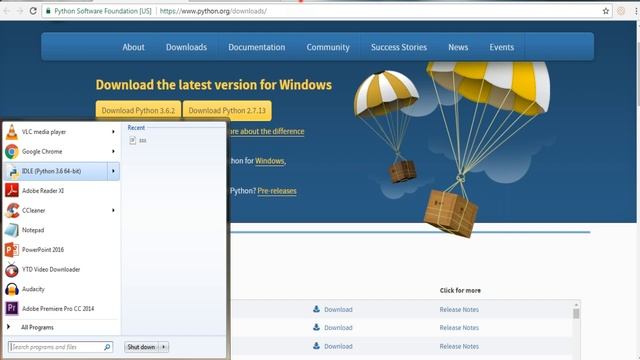The height and width of the screenshot is (360, 640).
Task: Open the Community menu
Action: point(328,47)
